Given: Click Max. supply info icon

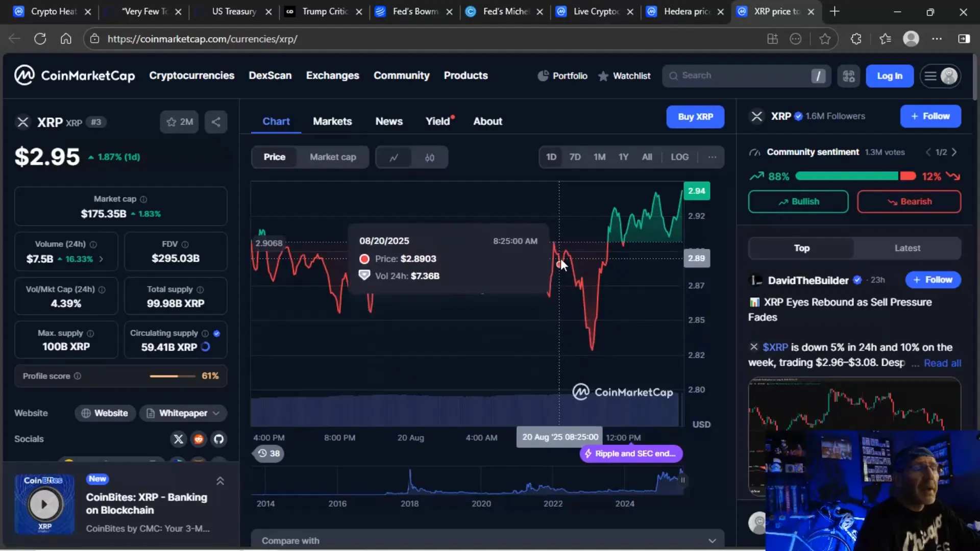Looking at the screenshot, I should click(x=90, y=333).
